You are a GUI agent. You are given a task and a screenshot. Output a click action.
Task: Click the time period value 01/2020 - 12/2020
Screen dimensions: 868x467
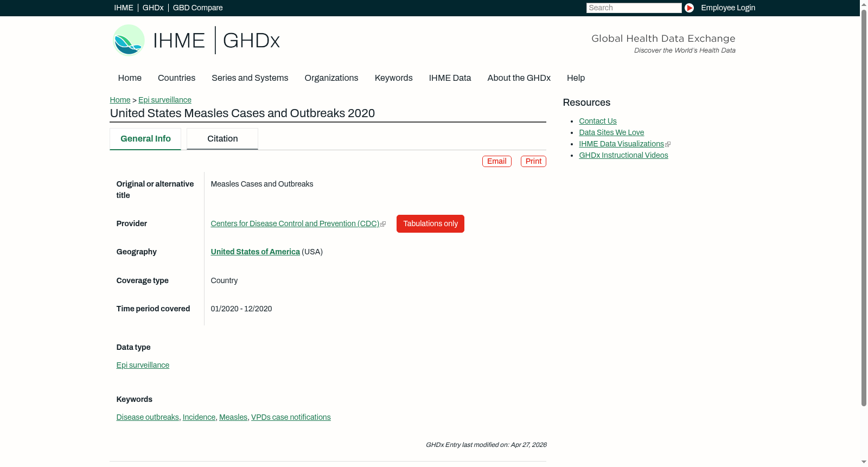coord(241,309)
